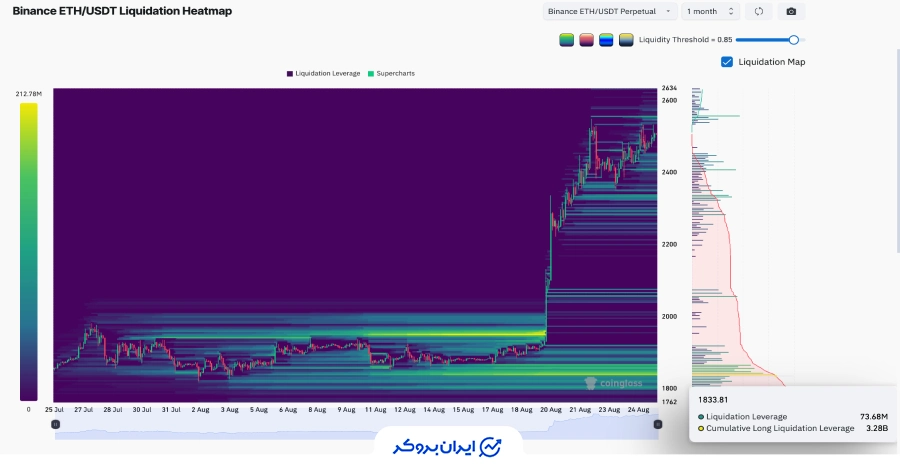Click the 28 Jul date axis label
This screenshot has width=900, height=471.
point(112,410)
